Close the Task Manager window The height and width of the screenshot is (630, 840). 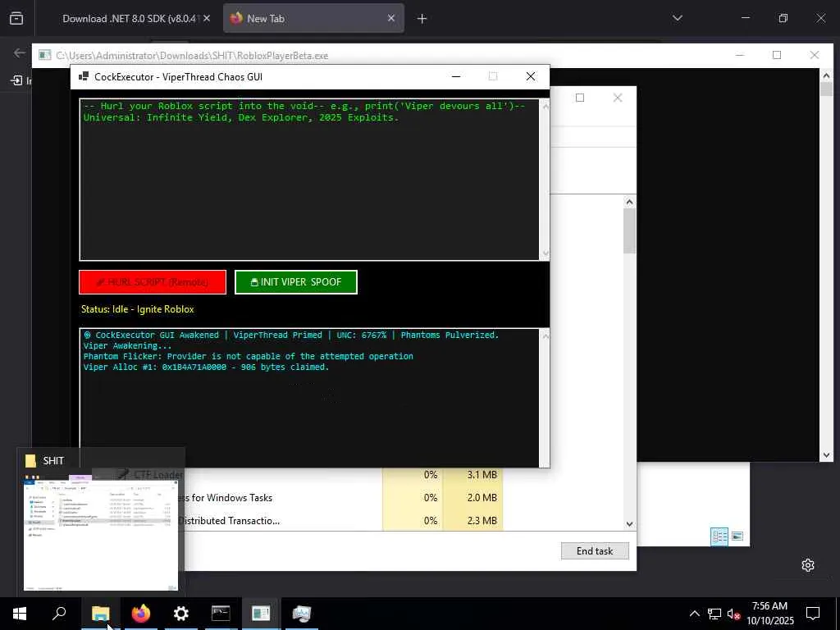click(617, 98)
